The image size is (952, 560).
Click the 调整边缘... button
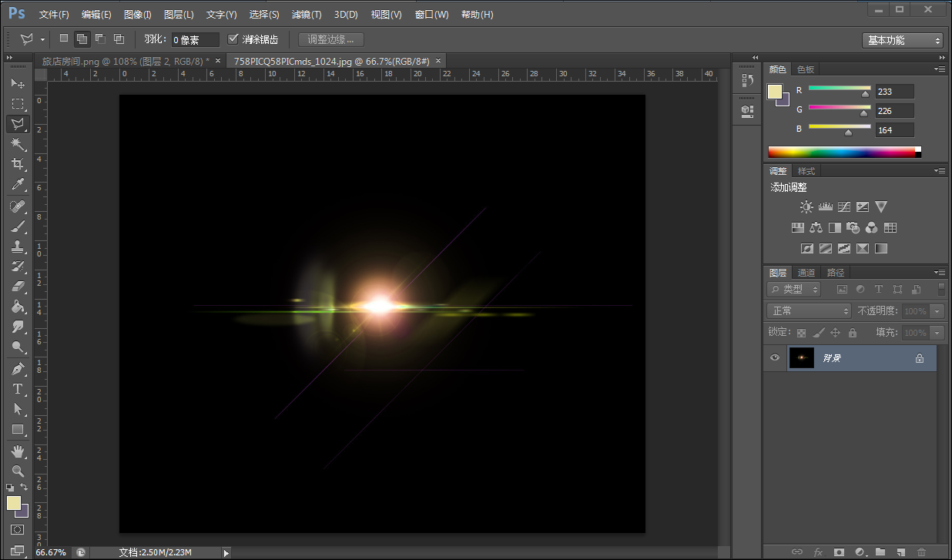(x=331, y=39)
